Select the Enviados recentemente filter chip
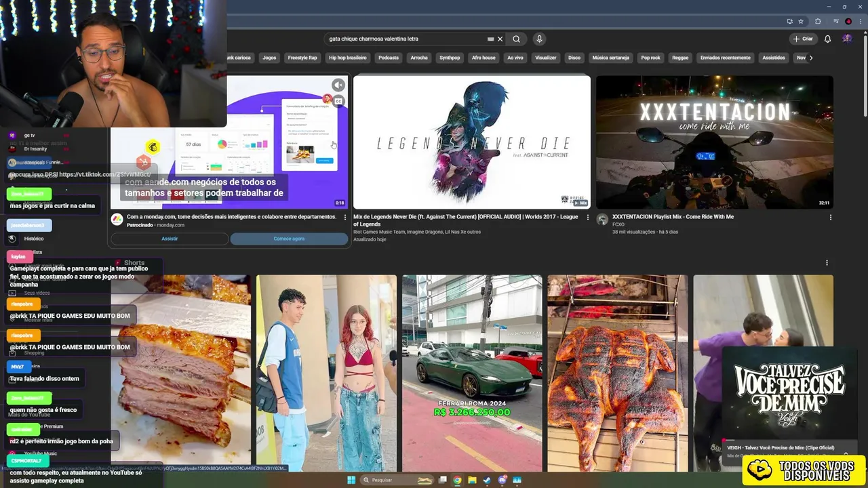 (726, 58)
